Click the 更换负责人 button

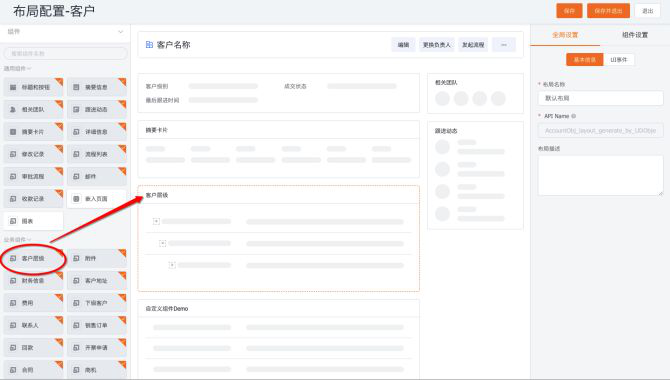(436, 44)
